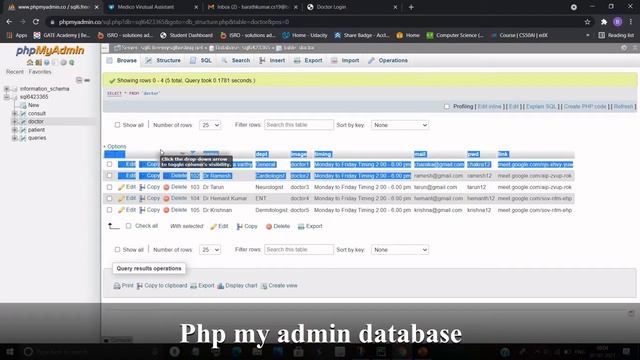Open the Import tab

[345, 60]
